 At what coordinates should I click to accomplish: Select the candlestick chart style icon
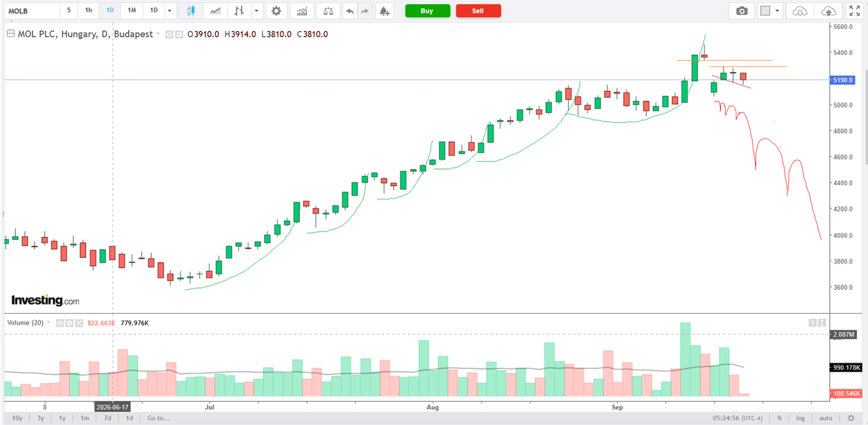(191, 11)
